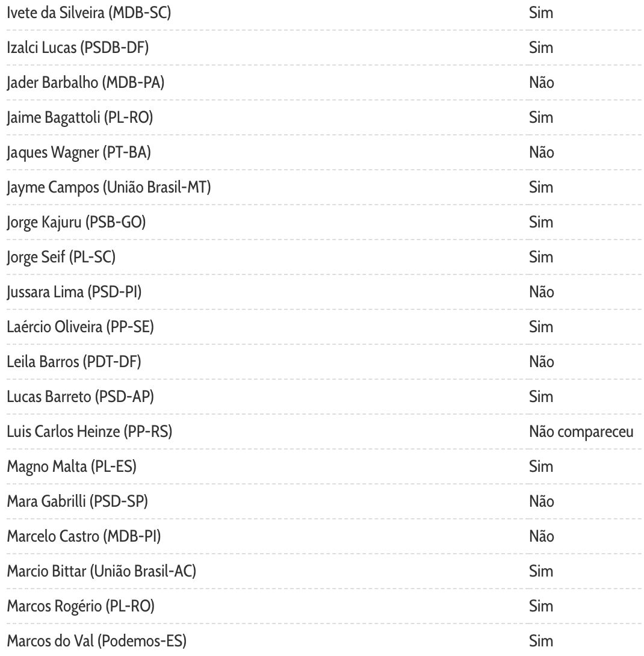The height and width of the screenshot is (656, 644).
Task: Click the name Jaime Bagattoli (PL-RO)
Action: point(80,117)
